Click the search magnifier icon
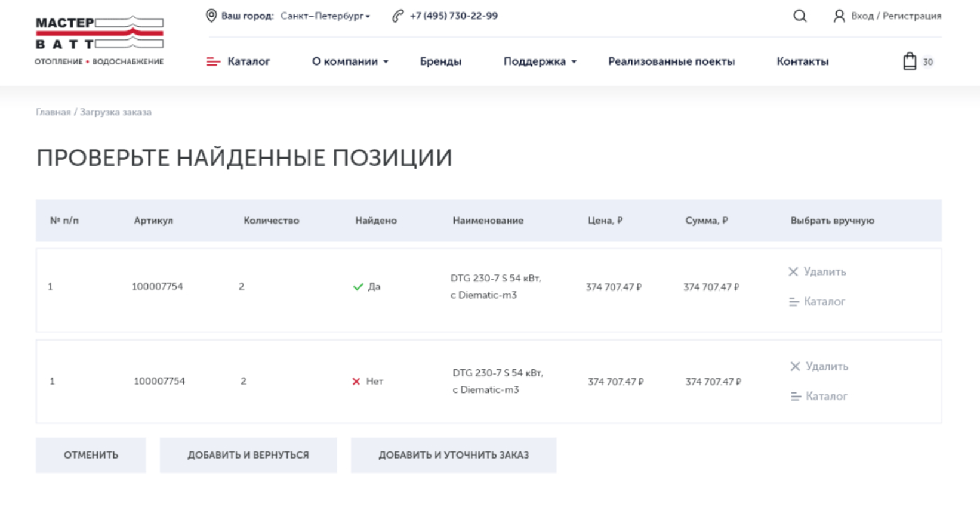The height and width of the screenshot is (526, 980). click(800, 16)
